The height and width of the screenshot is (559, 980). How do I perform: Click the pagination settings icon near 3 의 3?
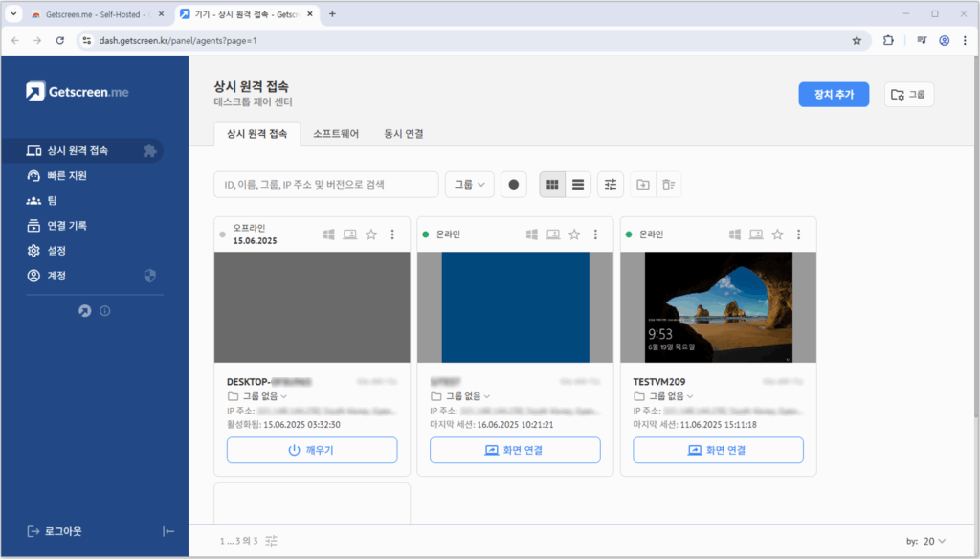(x=271, y=541)
